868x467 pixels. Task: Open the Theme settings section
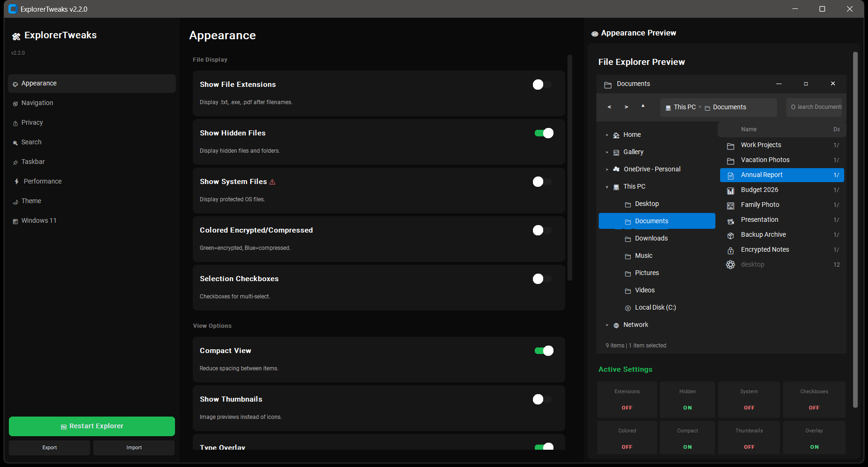tap(32, 201)
